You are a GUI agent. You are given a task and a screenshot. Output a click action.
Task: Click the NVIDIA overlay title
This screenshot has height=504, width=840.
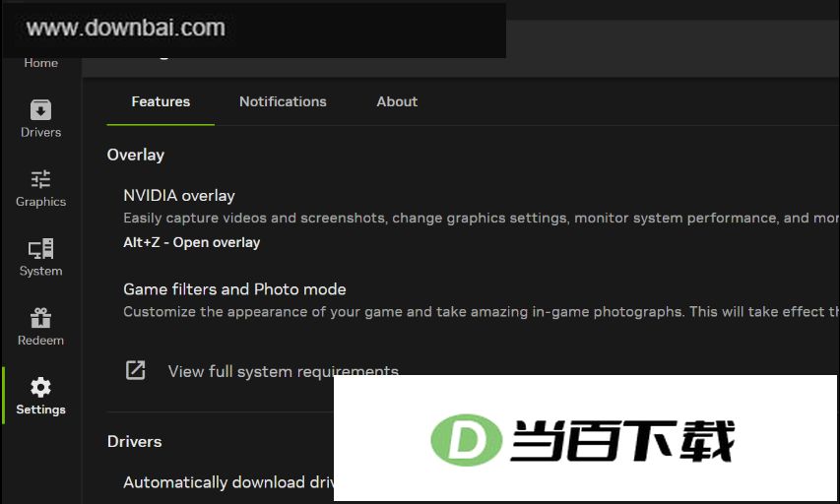(179, 196)
